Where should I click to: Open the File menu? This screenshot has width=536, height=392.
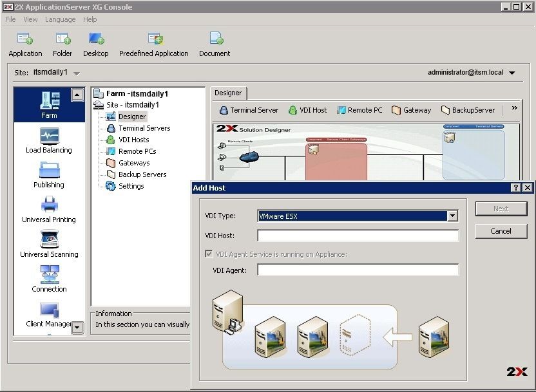tap(10, 19)
